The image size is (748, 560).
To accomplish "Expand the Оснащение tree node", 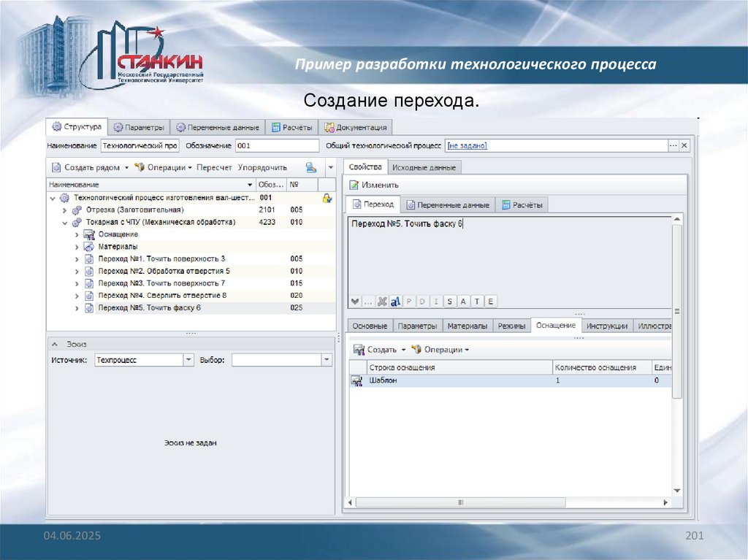I will [x=77, y=234].
